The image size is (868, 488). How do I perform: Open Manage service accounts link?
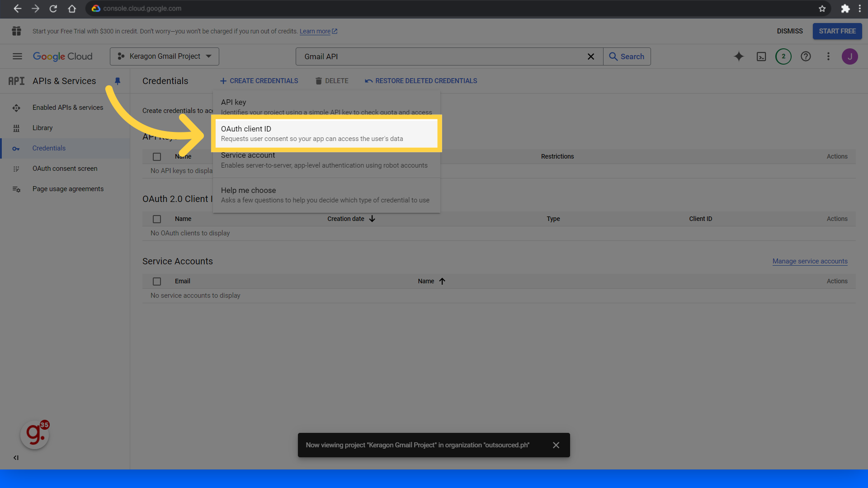810,261
